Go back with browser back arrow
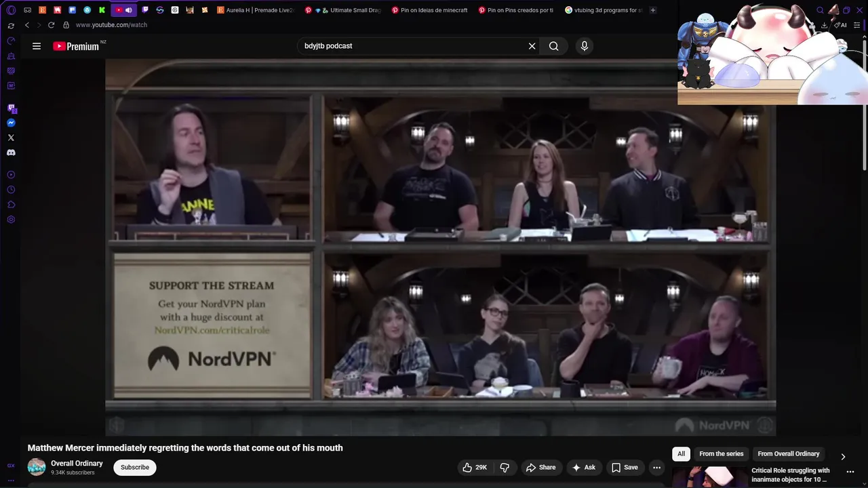The height and width of the screenshot is (488, 868). point(27,25)
